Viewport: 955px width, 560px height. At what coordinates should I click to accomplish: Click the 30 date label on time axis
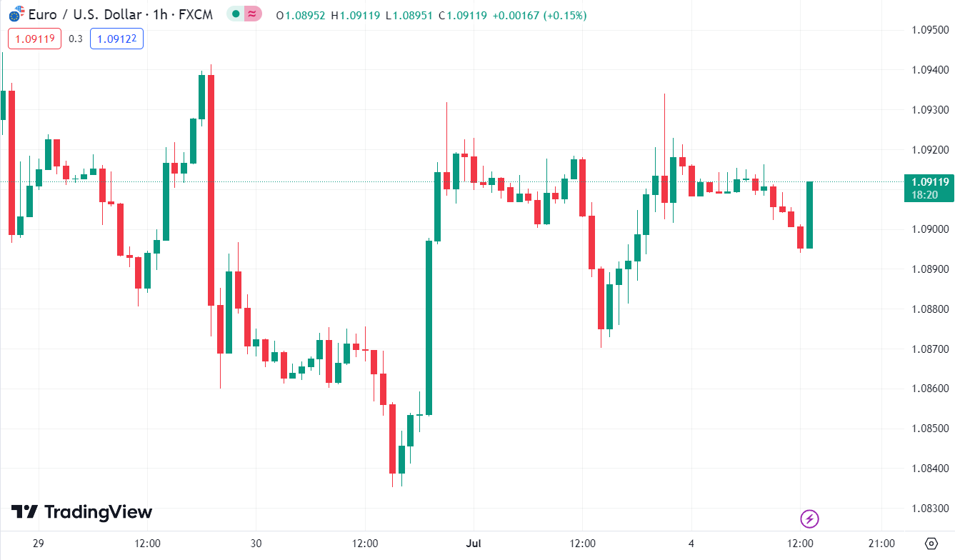[x=256, y=544]
